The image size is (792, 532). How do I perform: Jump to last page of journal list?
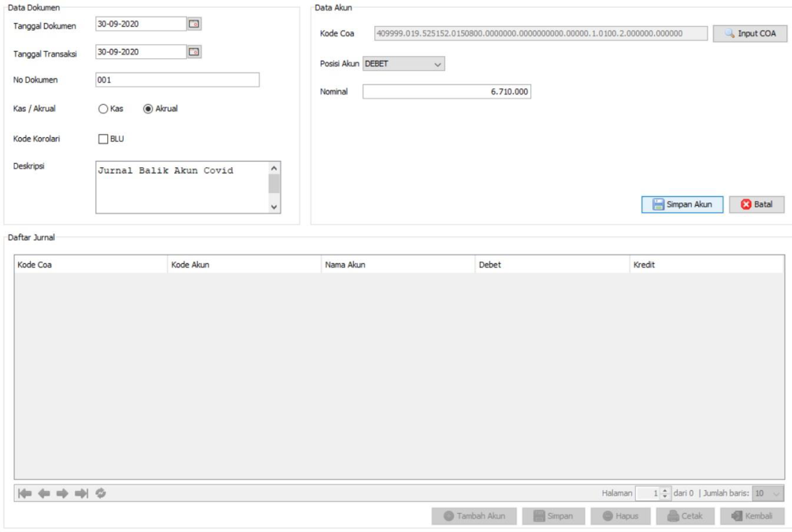tap(81, 493)
